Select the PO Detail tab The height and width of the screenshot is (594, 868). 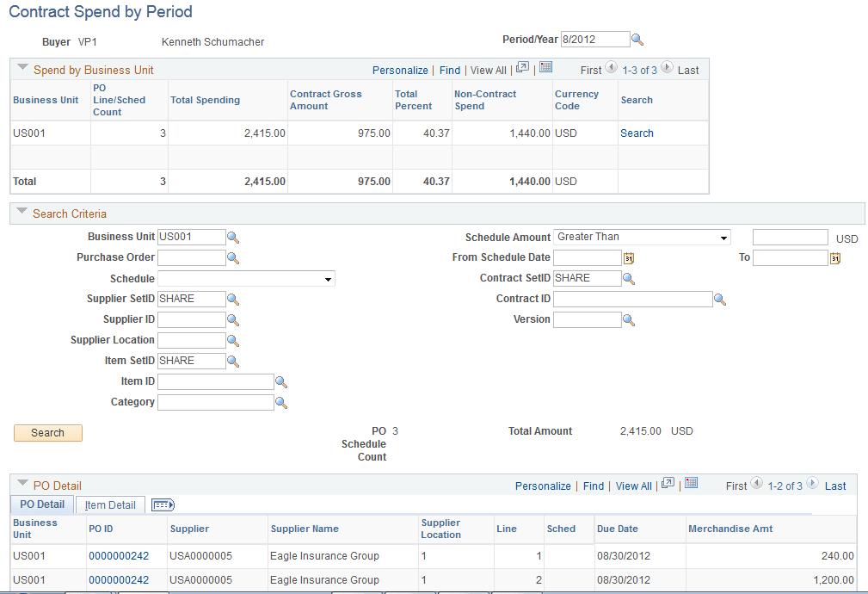point(41,504)
